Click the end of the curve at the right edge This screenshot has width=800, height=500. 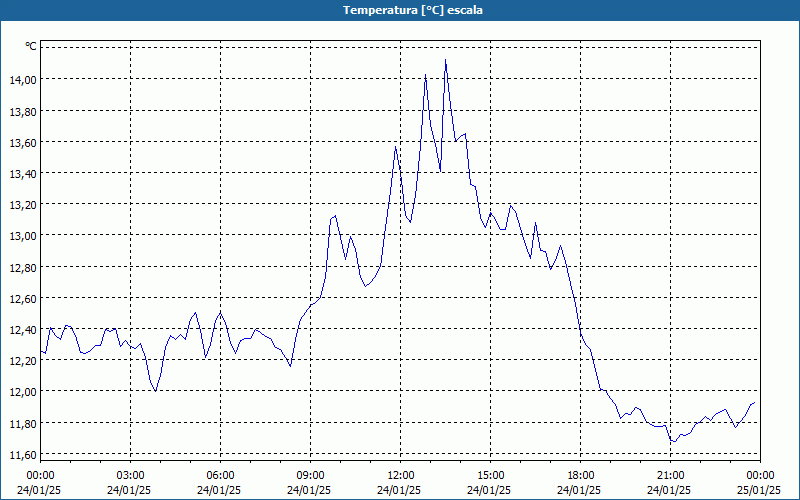tap(754, 402)
